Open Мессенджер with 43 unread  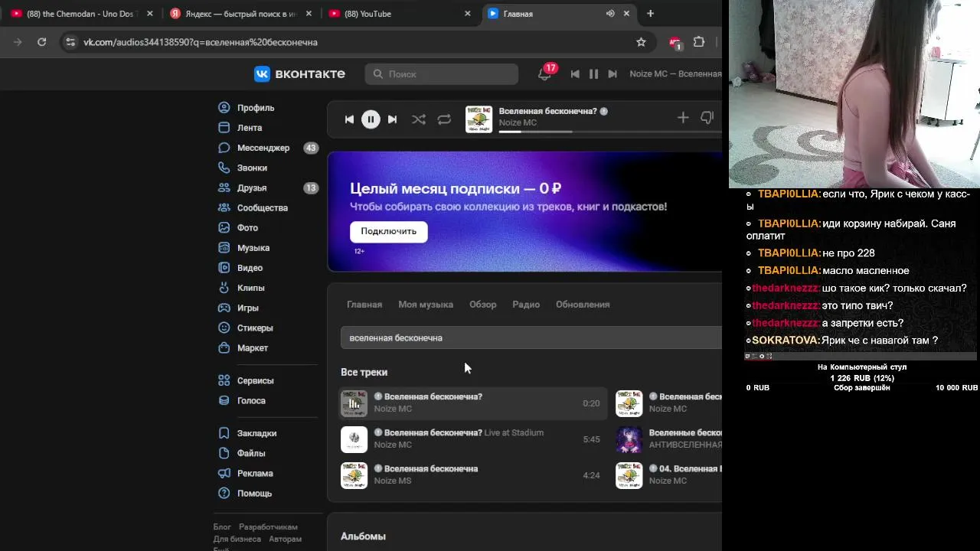click(x=267, y=148)
